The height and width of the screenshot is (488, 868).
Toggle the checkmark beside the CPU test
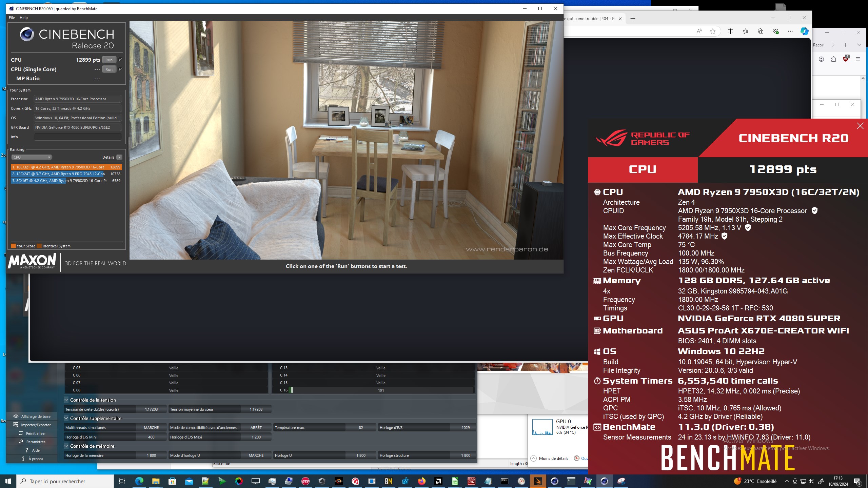point(120,60)
